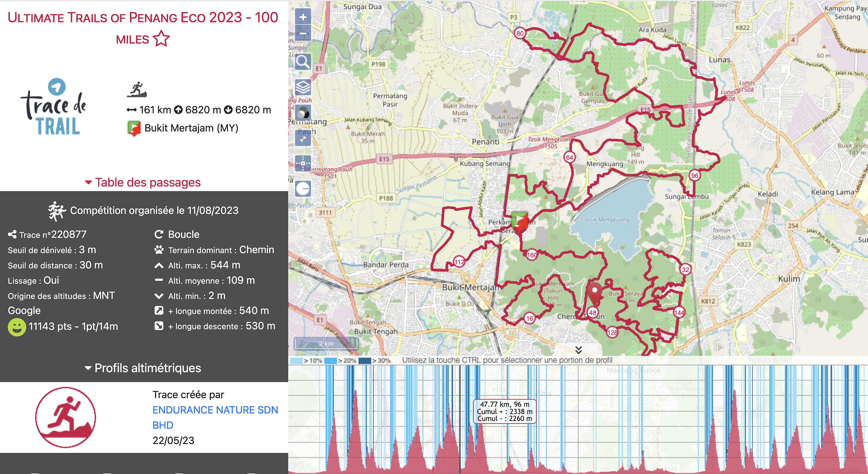Click the trace creator runner avatar

66,417
